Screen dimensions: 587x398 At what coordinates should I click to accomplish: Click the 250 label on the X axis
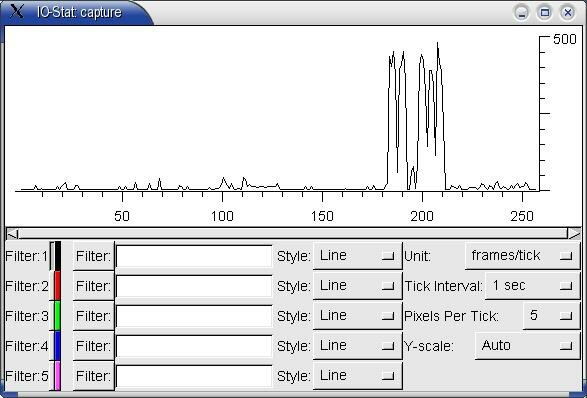[522, 216]
